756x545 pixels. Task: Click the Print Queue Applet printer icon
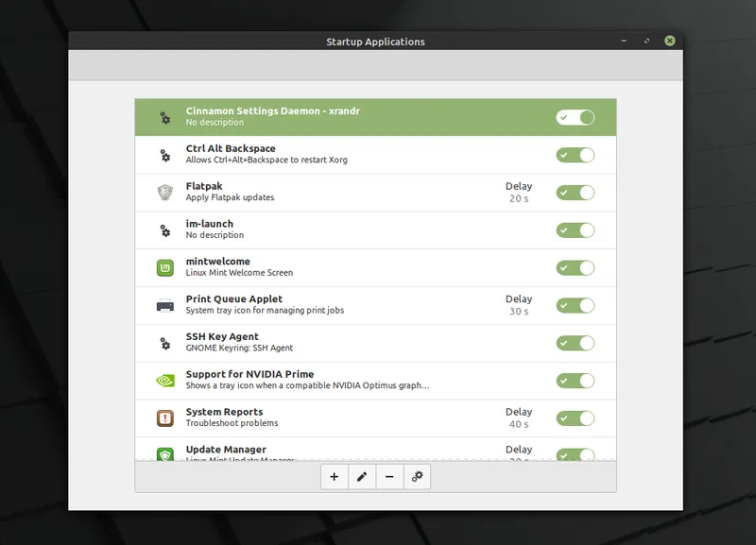coord(164,305)
